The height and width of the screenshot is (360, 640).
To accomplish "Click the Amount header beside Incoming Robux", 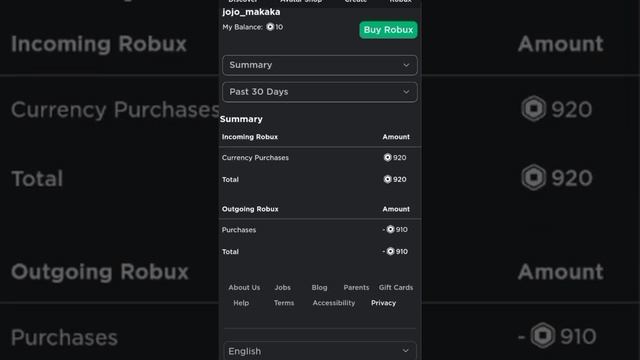I will click(x=396, y=137).
